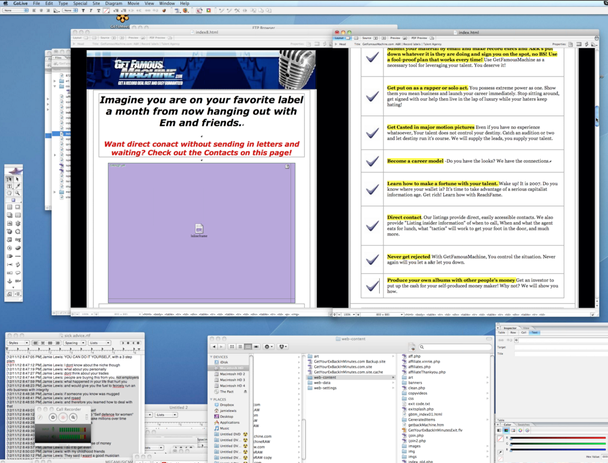
Task: Open Applications in Finder sidebar
Action: [x=227, y=423]
